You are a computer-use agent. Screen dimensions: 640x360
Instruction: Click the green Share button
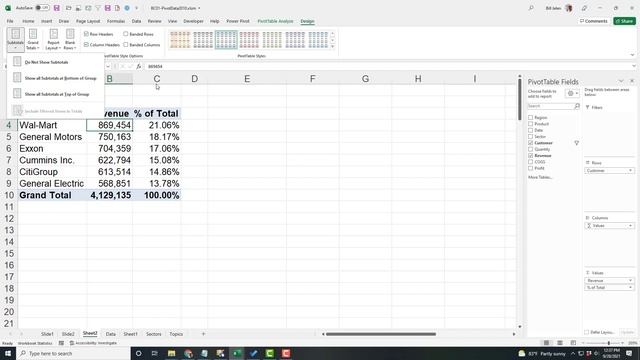[x=624, y=21]
